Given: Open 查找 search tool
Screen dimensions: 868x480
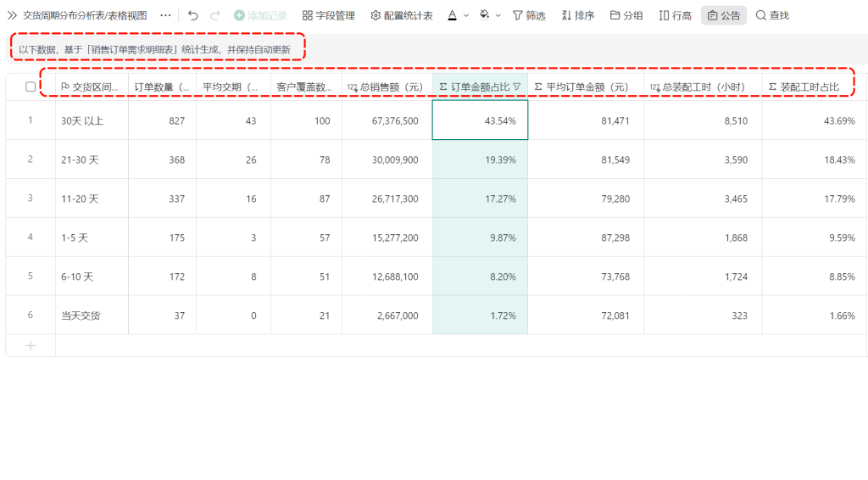Looking at the screenshot, I should [772, 15].
